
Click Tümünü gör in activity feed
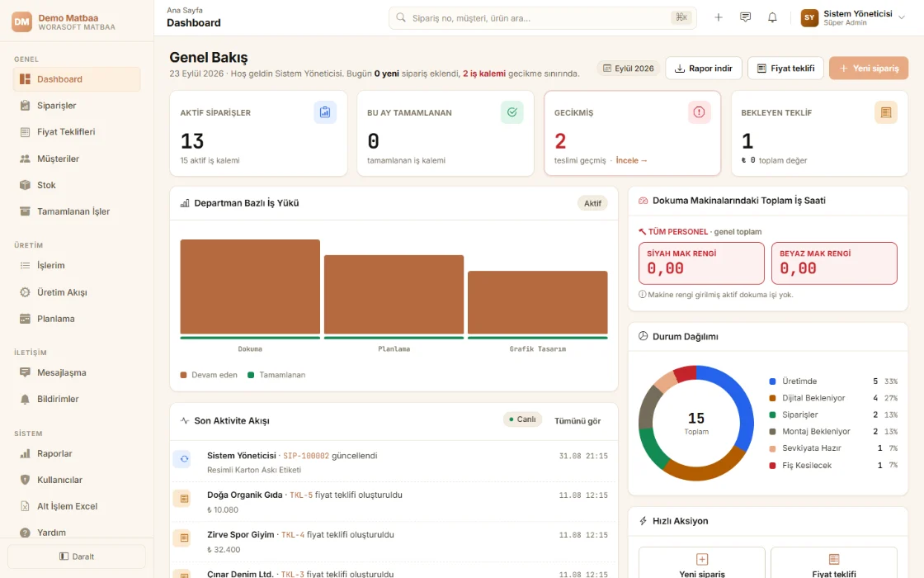coord(577,420)
